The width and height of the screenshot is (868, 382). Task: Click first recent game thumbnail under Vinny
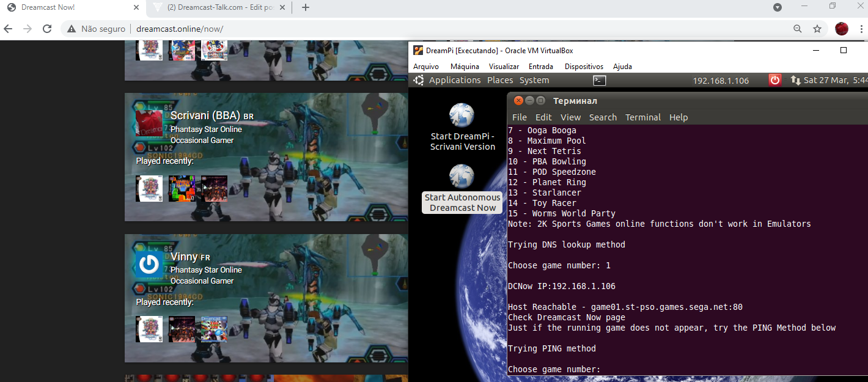[x=149, y=329]
